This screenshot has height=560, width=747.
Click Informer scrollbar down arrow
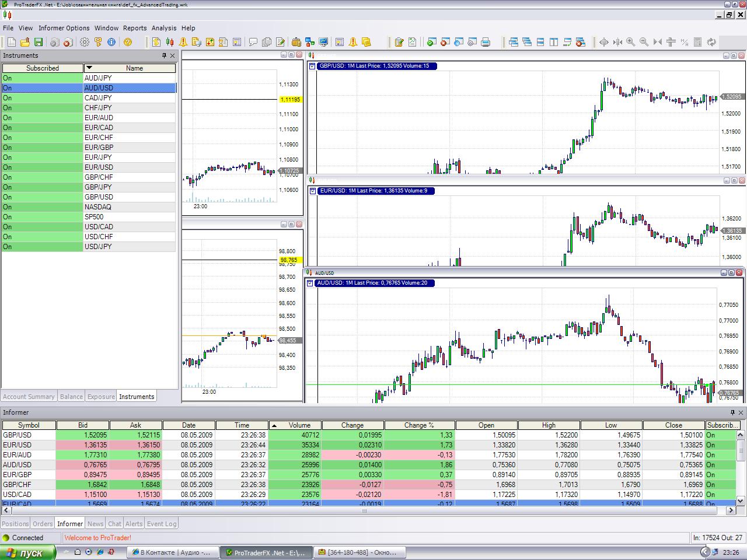click(741, 501)
